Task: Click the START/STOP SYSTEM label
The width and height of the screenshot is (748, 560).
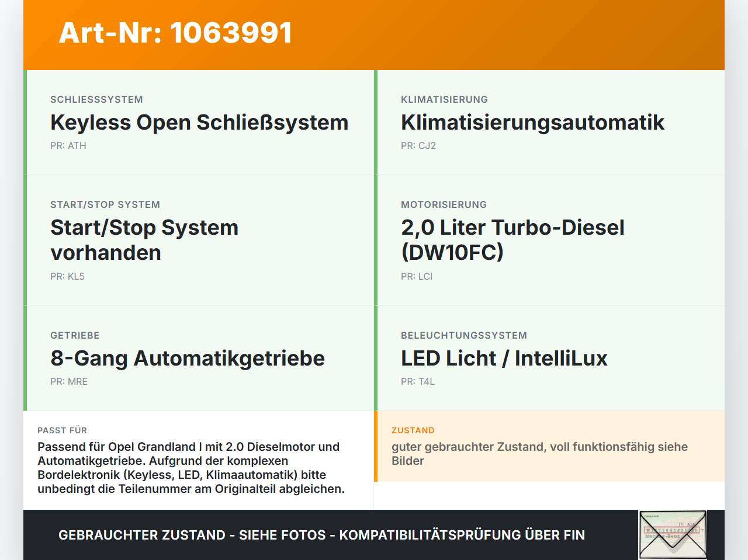Action: pos(105,204)
